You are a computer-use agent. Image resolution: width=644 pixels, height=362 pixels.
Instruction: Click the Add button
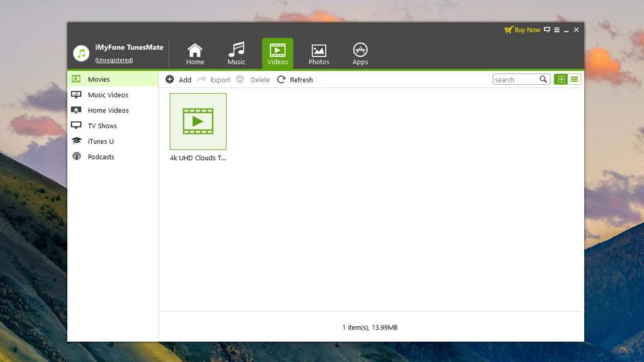179,80
